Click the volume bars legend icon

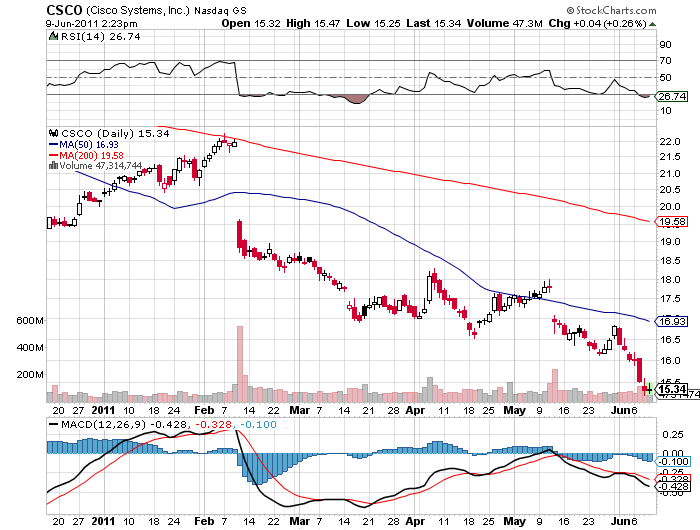(x=53, y=165)
